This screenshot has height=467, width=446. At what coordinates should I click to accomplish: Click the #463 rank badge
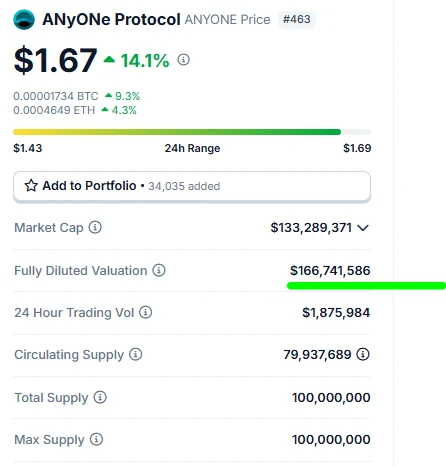(x=297, y=19)
